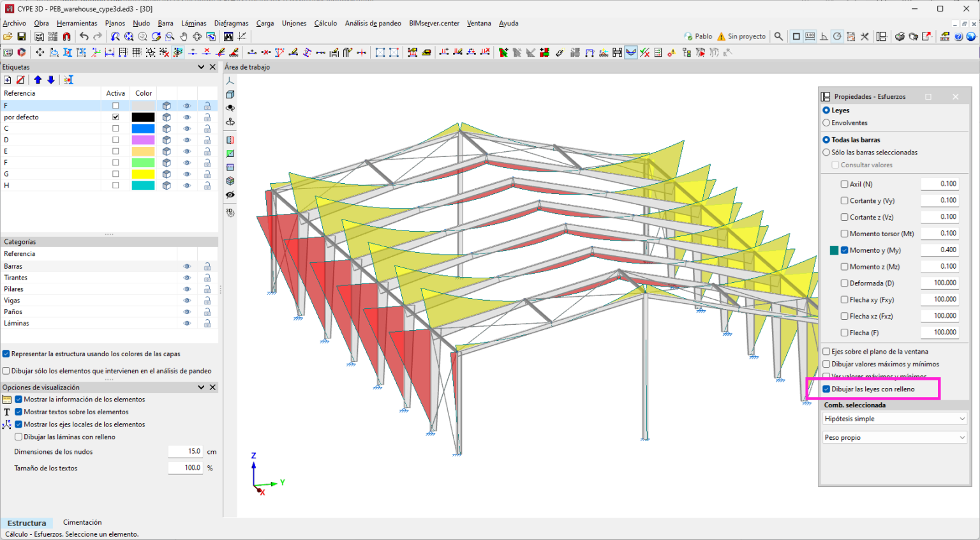The image size is (980, 540).
Task: Click the magenta color swatch for layer D
Action: [143, 140]
